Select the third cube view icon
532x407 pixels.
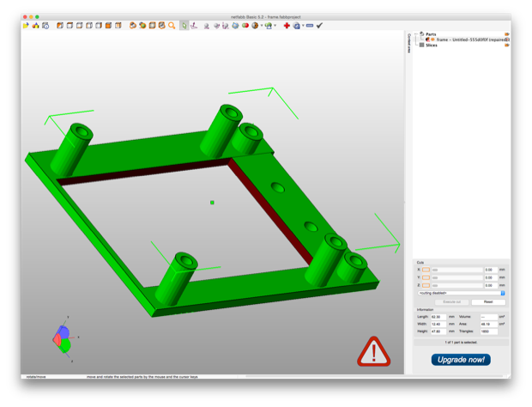pyautogui.click(x=80, y=26)
